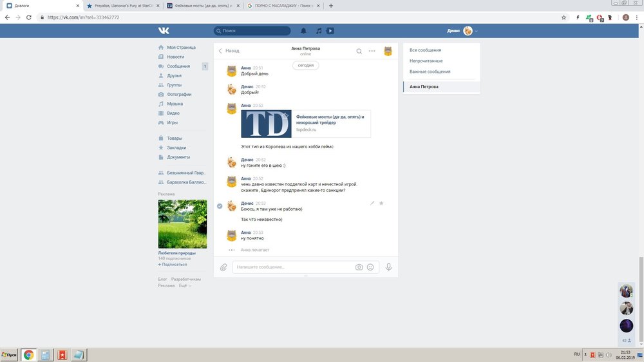The width and height of the screenshot is (644, 362).
Task: Click the camera photo icon in message box
Action: tap(359, 267)
